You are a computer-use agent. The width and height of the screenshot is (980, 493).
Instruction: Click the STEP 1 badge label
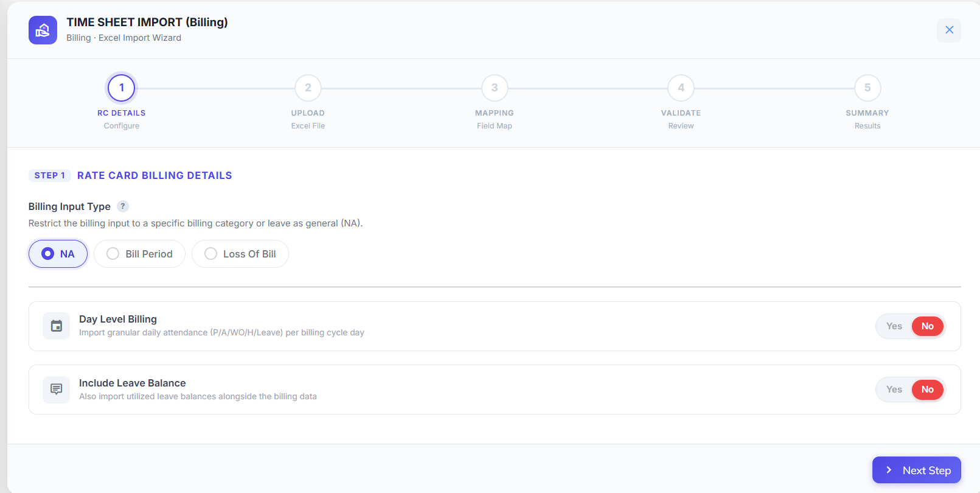(50, 175)
